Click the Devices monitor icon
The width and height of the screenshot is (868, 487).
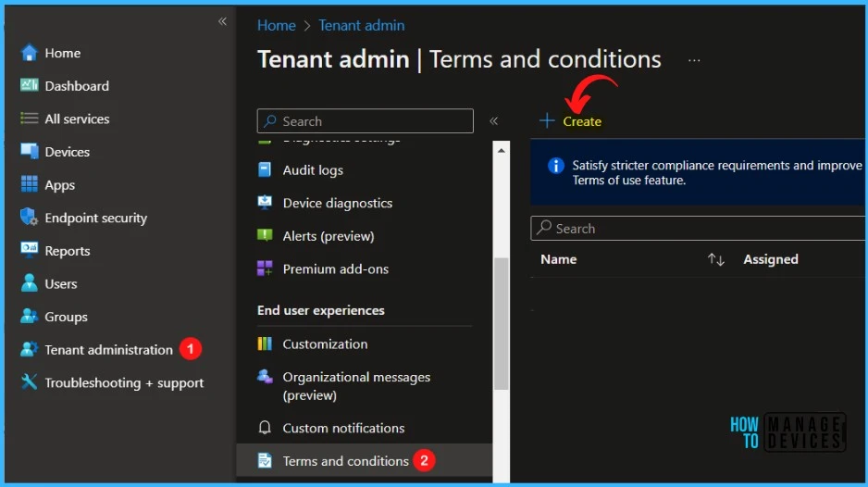29,151
